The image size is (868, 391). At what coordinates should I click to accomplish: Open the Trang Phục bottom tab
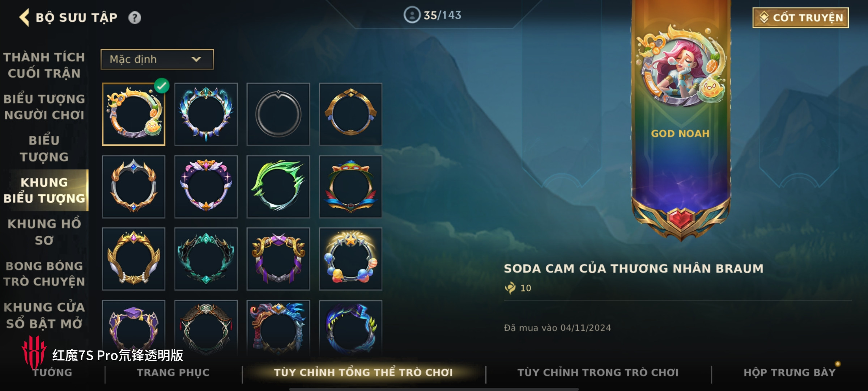click(x=173, y=373)
